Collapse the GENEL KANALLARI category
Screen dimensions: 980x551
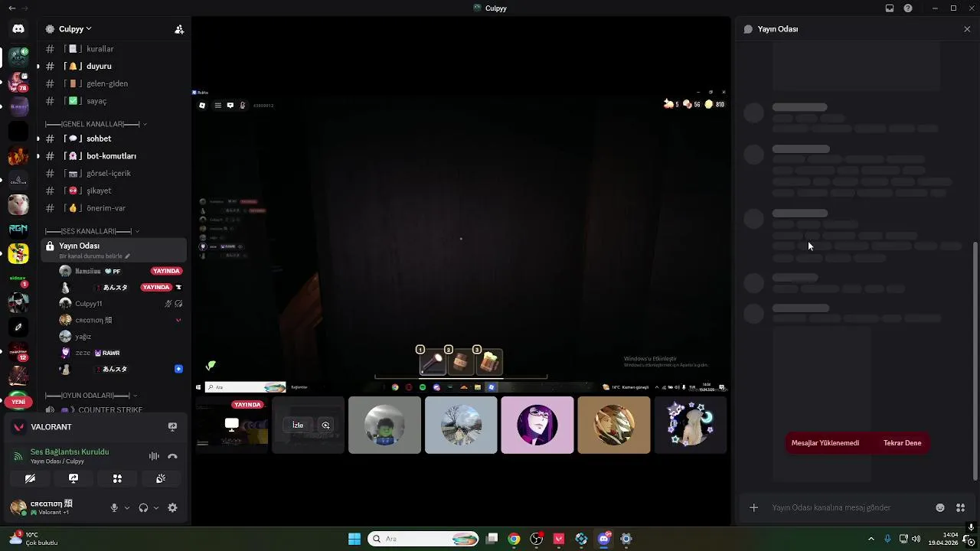pyautogui.click(x=96, y=124)
